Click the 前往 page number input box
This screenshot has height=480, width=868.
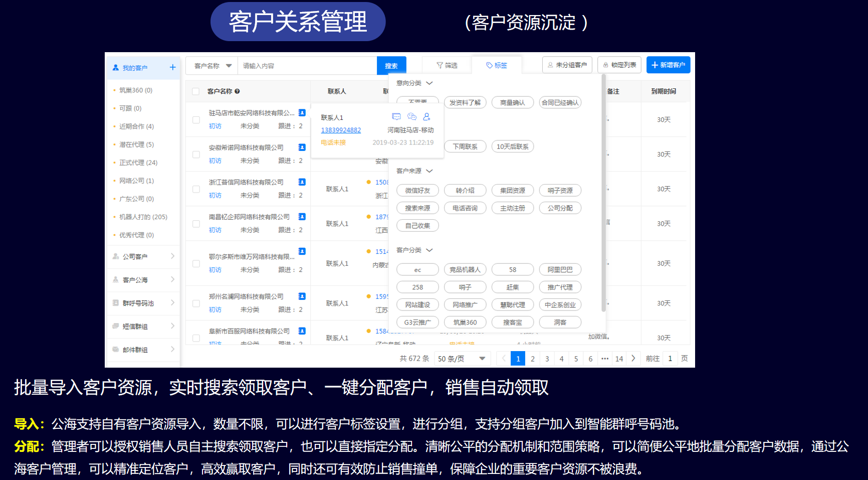670,359
